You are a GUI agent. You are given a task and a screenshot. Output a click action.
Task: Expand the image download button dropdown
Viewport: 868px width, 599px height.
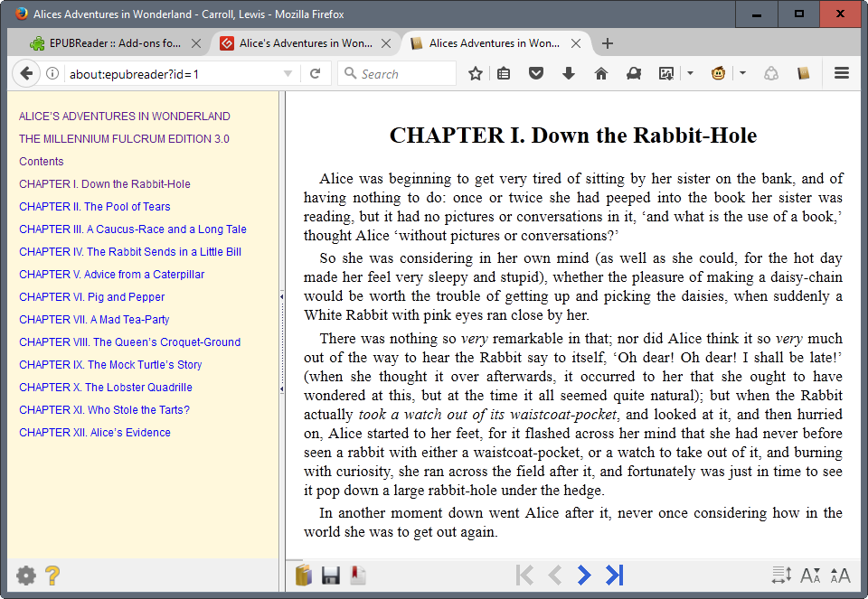(x=690, y=73)
